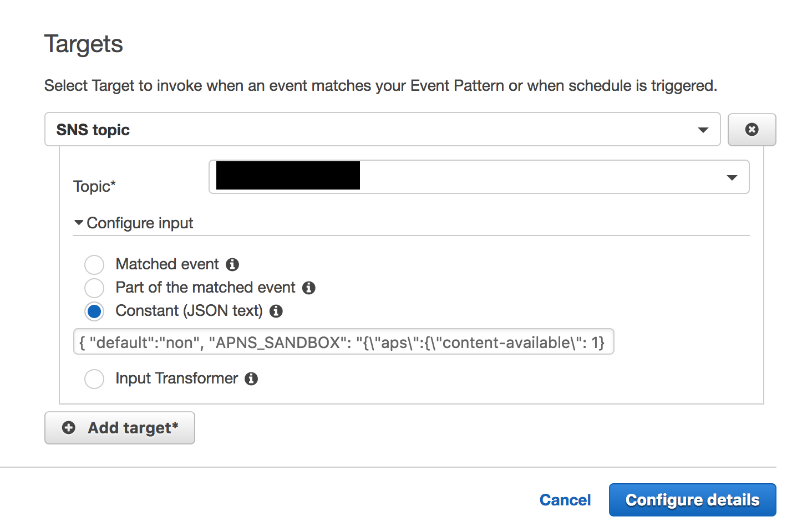View Input Transformer info tooltip icon
Screen dimensions: 792x532
251,379
